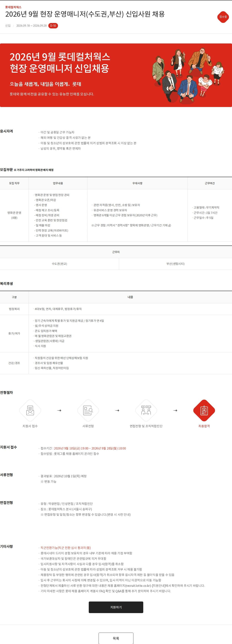Click the red 접수기간 date text

tap(90, 448)
